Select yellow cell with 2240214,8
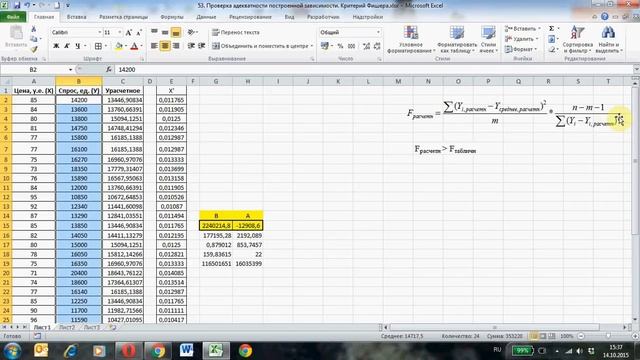This screenshot has height=360, width=640. 216,225
